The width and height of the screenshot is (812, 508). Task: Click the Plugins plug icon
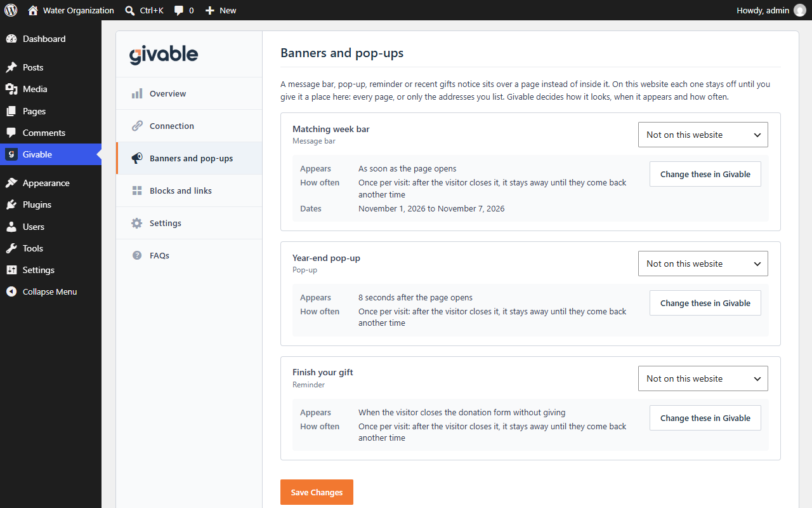[x=11, y=204]
